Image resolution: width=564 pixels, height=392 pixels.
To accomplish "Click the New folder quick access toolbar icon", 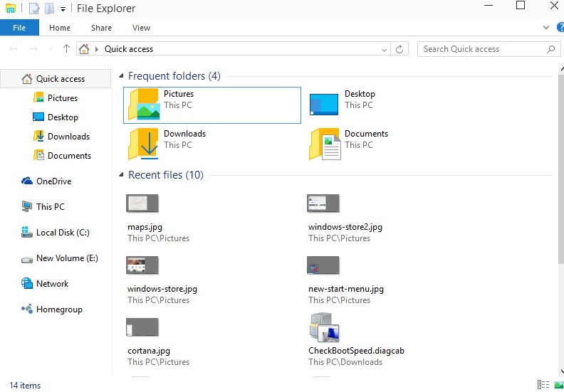I will pyautogui.click(x=49, y=9).
